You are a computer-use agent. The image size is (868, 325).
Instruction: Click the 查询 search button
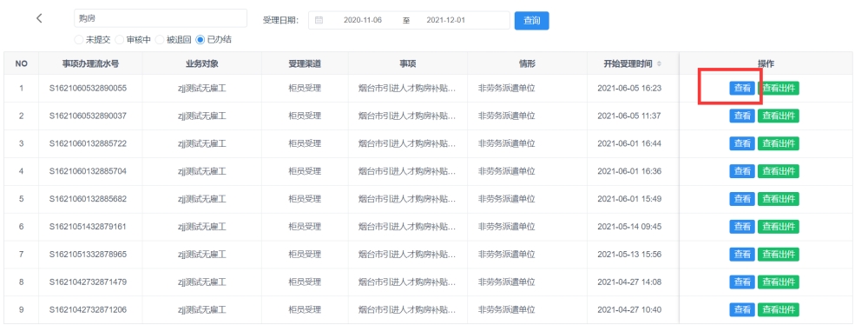tap(531, 21)
